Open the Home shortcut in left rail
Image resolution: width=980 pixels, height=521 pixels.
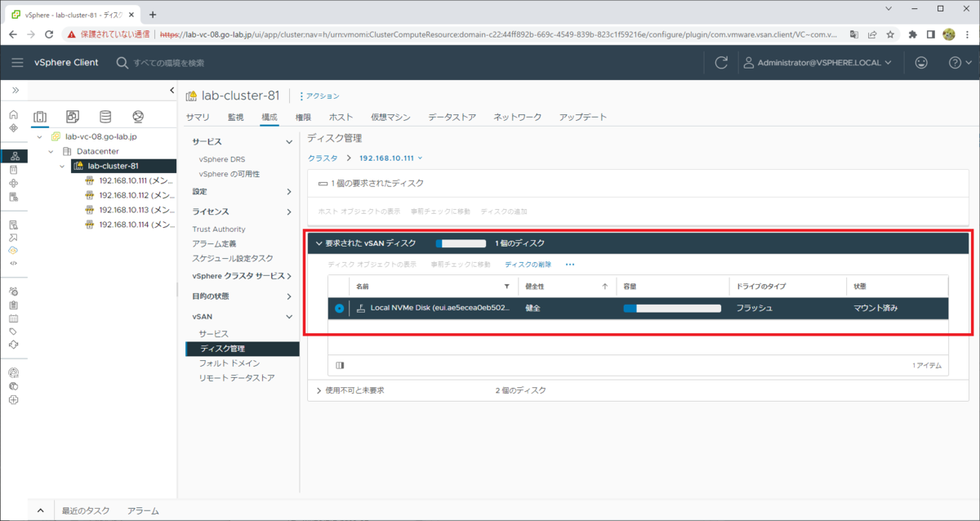pos(13,114)
